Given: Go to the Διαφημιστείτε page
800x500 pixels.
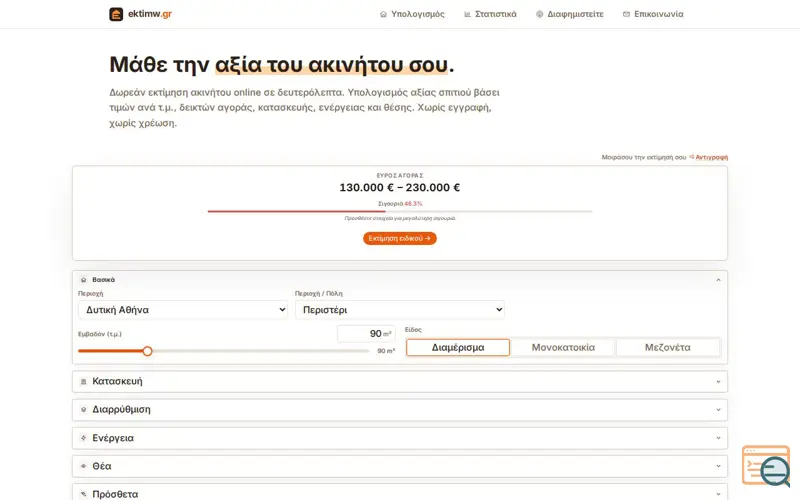Looking at the screenshot, I should (x=570, y=14).
